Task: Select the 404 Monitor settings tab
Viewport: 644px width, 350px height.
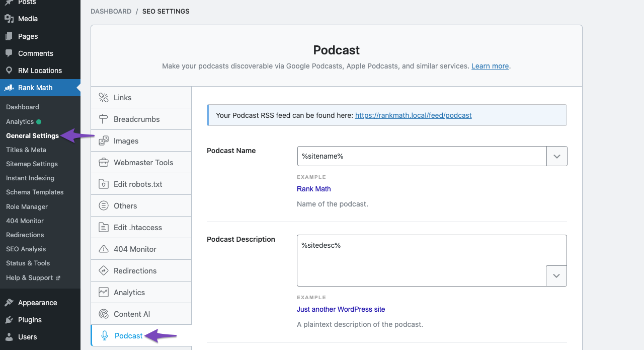Action: click(x=141, y=249)
